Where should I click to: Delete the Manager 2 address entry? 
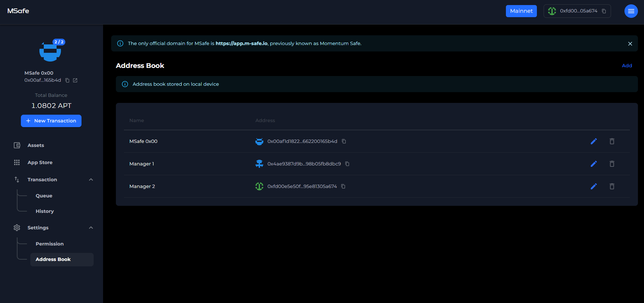tap(612, 186)
